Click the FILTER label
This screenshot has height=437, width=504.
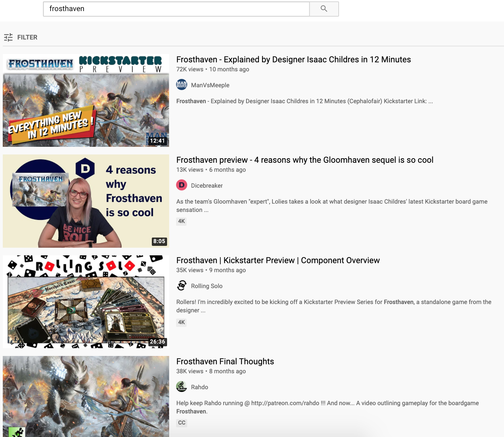click(x=27, y=37)
